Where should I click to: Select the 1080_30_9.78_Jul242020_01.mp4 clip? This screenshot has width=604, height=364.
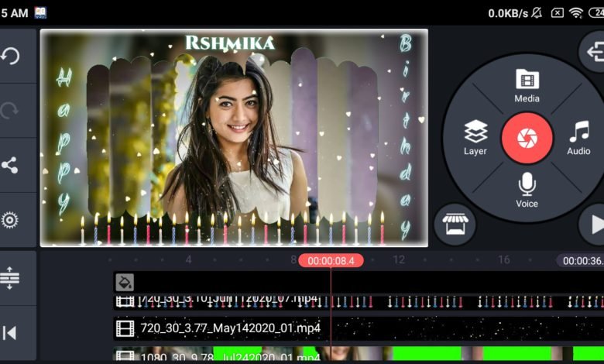click(x=221, y=357)
